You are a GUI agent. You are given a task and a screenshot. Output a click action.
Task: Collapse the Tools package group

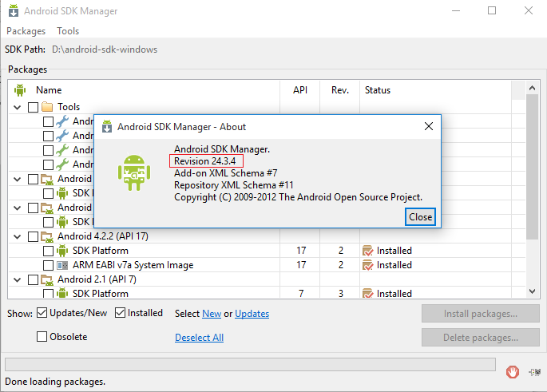[18, 107]
